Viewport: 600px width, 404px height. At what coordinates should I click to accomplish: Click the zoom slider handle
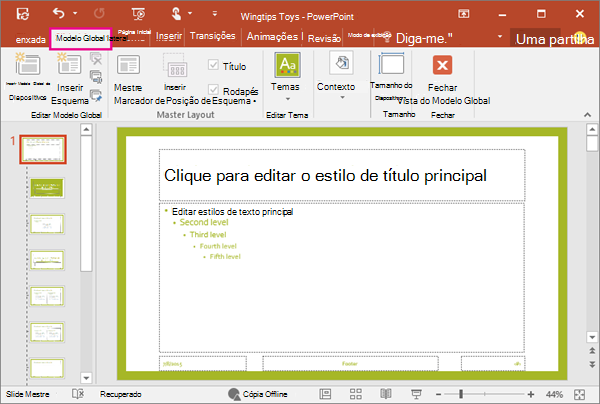click(x=461, y=394)
